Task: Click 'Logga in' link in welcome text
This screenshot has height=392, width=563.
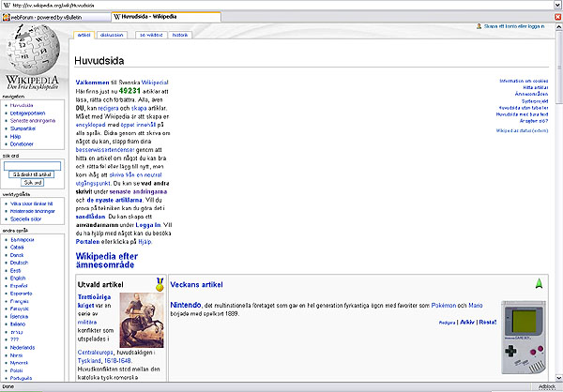Action: (x=148, y=225)
